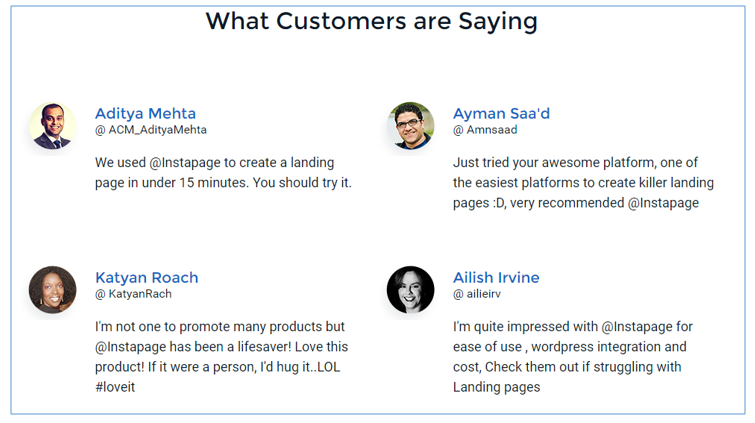
Task: Click the Ayman Saa'd name link
Action: [x=501, y=113]
